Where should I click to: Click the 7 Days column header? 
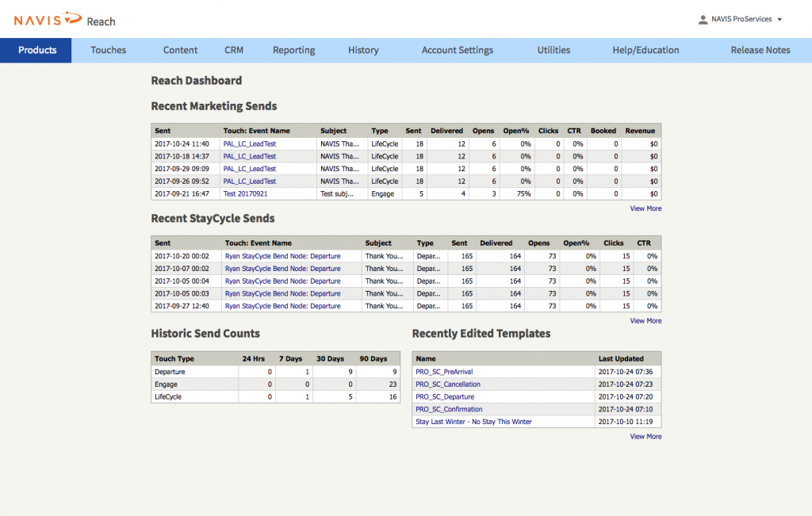[x=290, y=359]
